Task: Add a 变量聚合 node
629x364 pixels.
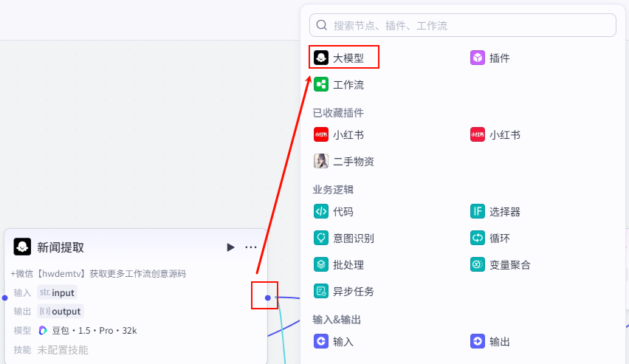Action: click(510, 264)
